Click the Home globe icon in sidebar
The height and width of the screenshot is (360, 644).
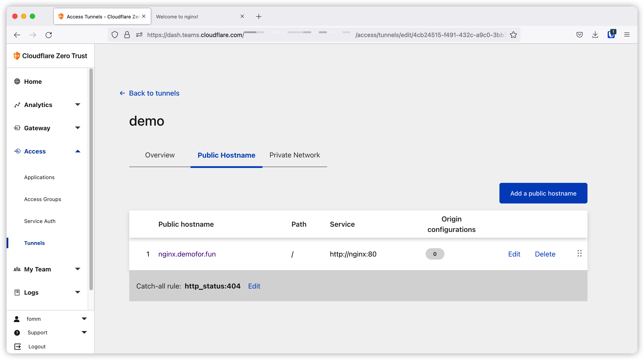tap(17, 82)
